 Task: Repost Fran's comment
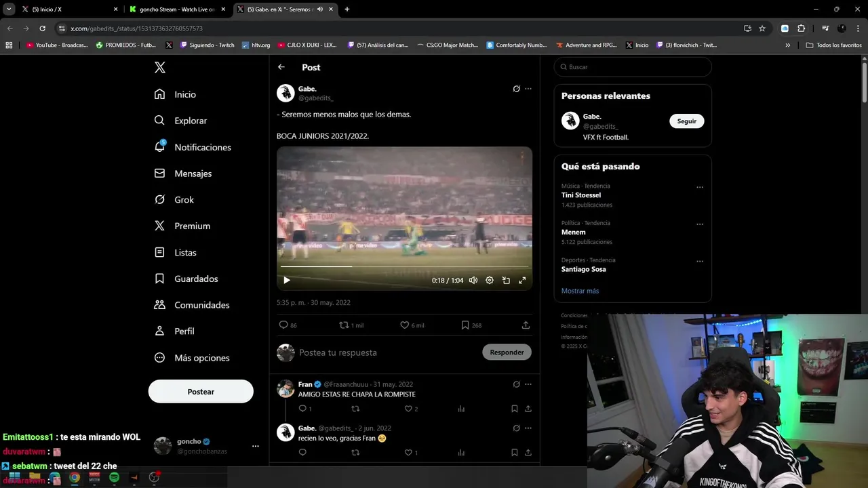(355, 409)
